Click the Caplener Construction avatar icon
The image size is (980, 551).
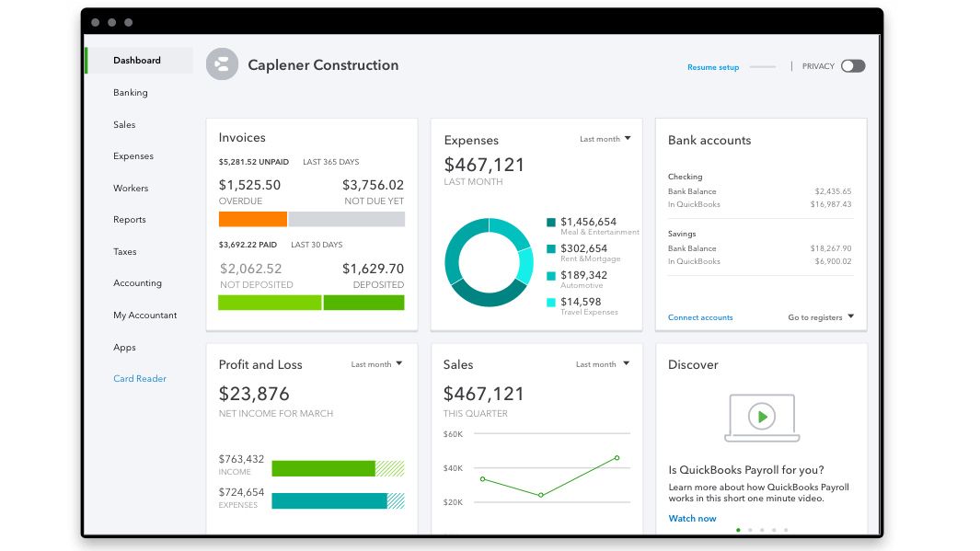(x=222, y=64)
